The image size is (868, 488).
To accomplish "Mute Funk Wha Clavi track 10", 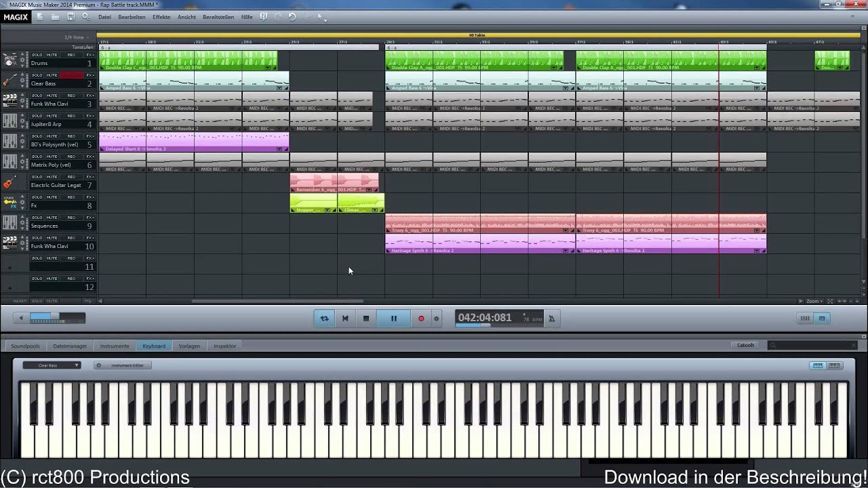I will pos(52,238).
